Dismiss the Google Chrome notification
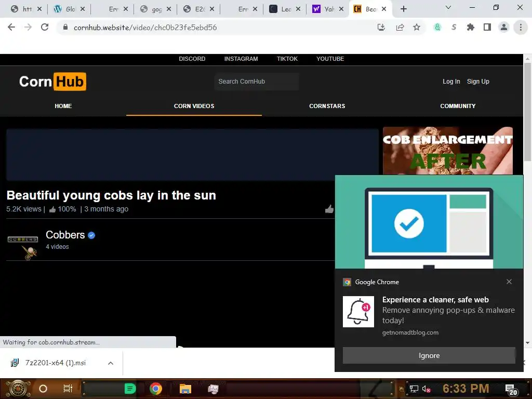This screenshot has height=399, width=532. pos(509,282)
